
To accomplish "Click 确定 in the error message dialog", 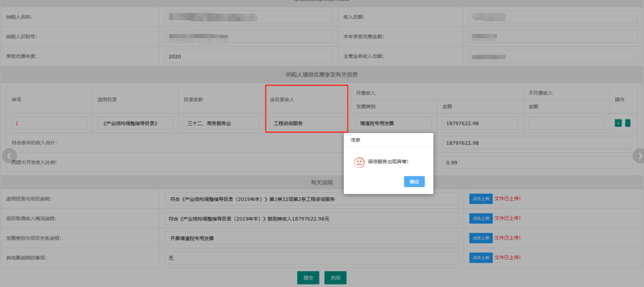I will tap(414, 182).
